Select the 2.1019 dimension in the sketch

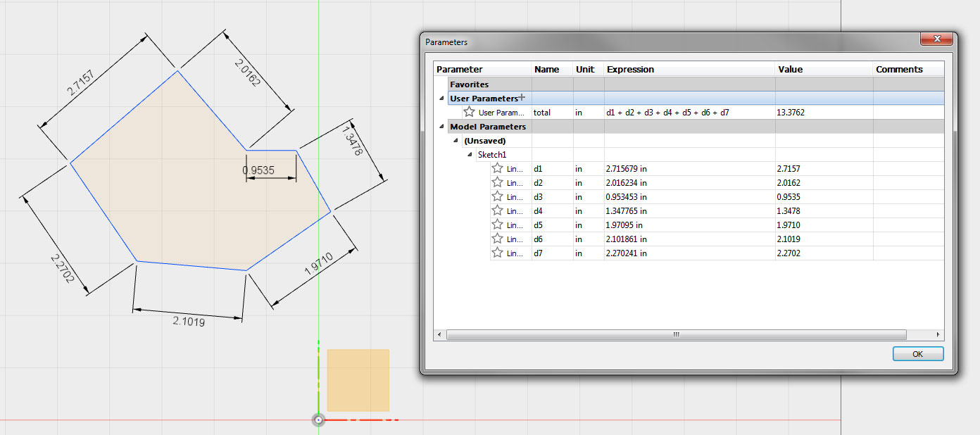point(189,322)
